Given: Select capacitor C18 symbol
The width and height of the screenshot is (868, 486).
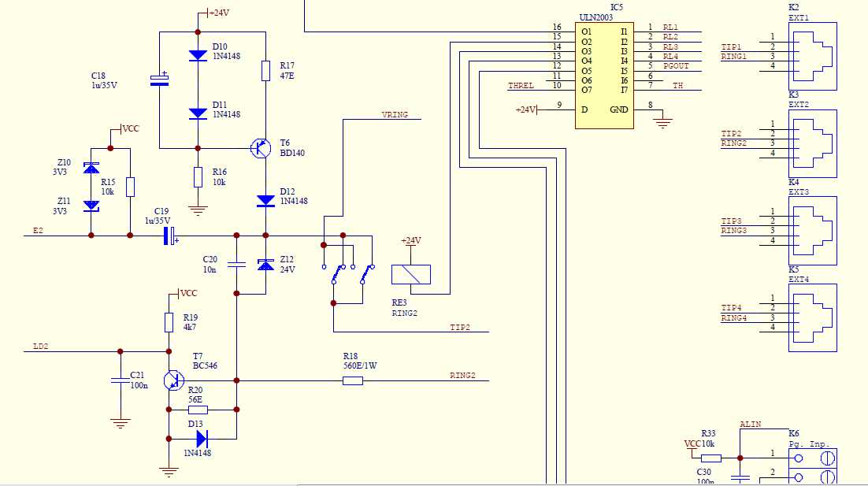Looking at the screenshot, I should 159,79.
